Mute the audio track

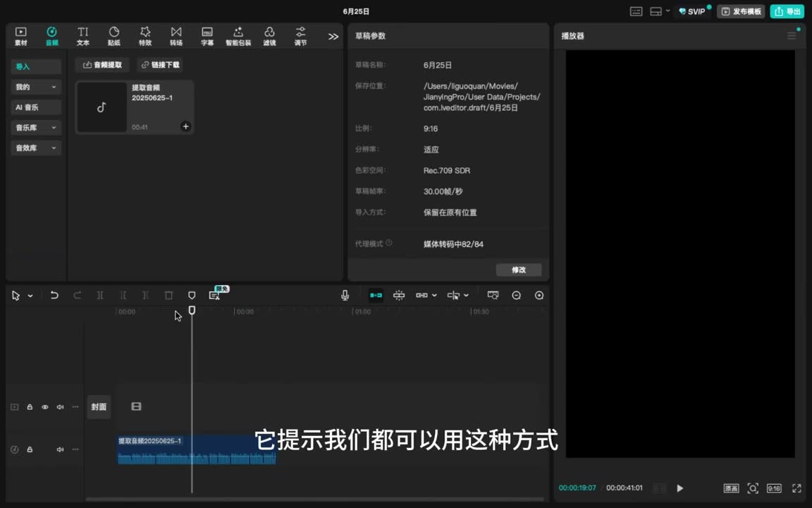[x=60, y=449]
